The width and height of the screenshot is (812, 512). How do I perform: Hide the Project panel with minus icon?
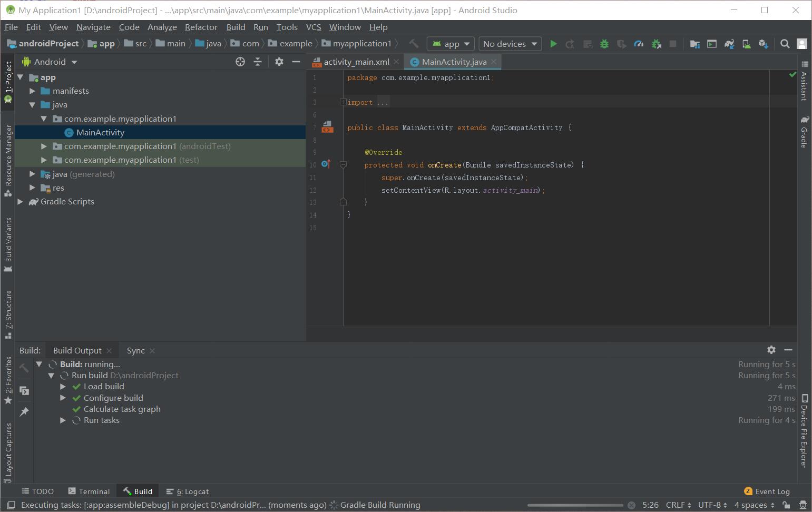coord(296,62)
